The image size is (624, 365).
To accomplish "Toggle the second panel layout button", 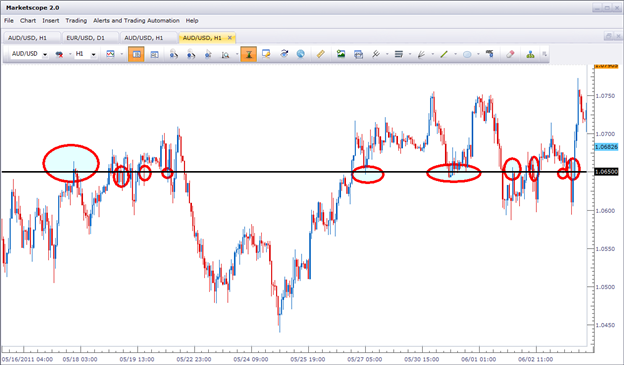I will click(x=154, y=55).
